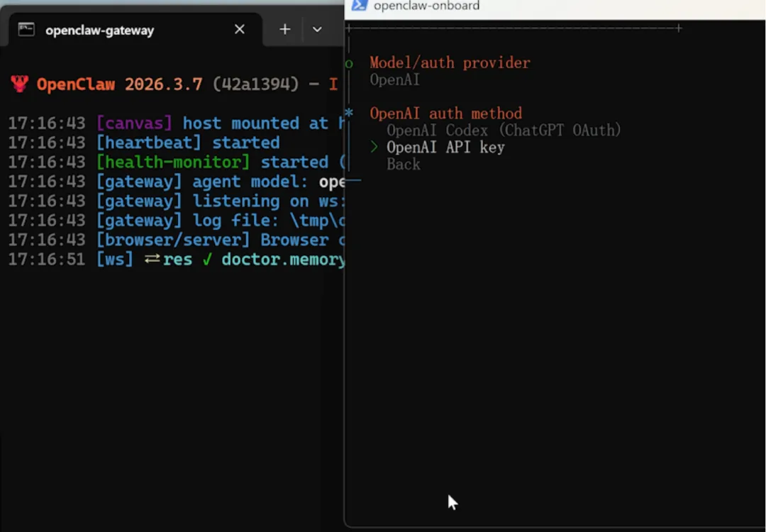Viewport: 766px width, 532px height.
Task: Click the [canvas] host mounted log line
Action: [x=176, y=123]
